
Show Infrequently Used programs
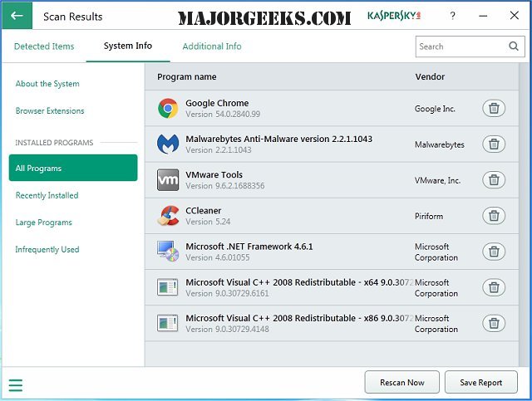click(47, 249)
